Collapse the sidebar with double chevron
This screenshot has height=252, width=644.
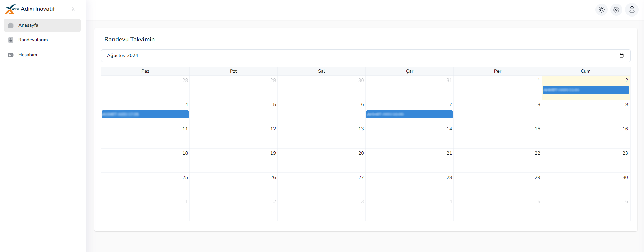tap(73, 9)
